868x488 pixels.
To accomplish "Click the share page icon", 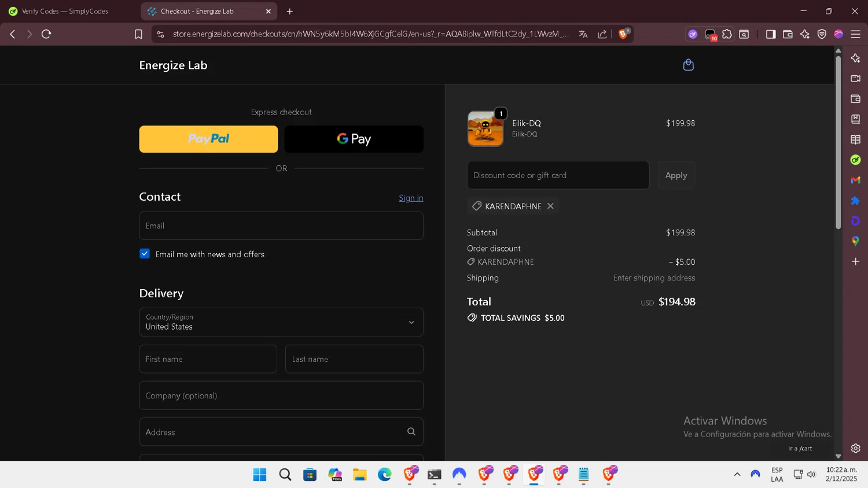I will click(x=602, y=34).
